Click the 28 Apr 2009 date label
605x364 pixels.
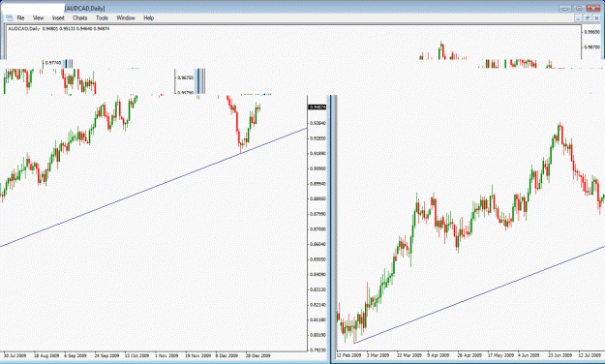tap(469, 355)
